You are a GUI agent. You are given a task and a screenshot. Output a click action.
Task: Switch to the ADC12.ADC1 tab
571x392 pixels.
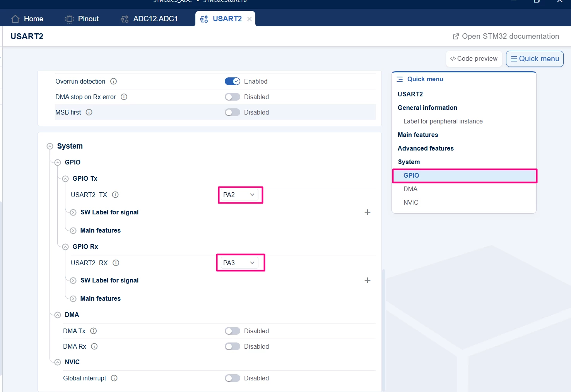pyautogui.click(x=149, y=19)
